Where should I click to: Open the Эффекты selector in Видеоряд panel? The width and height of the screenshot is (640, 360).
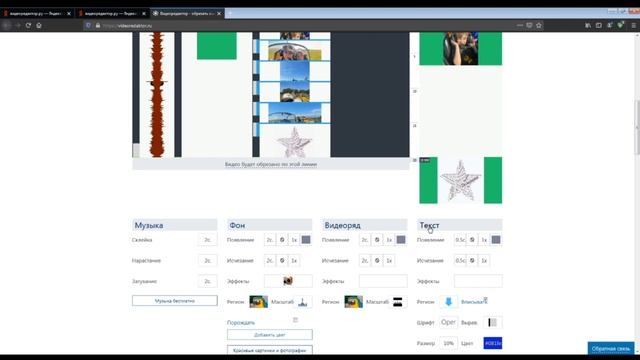click(383, 281)
